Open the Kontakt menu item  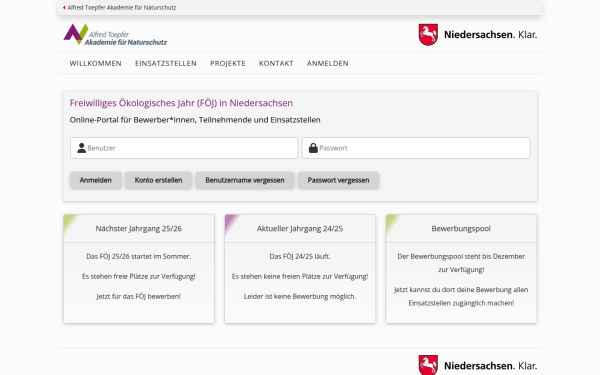pyautogui.click(x=276, y=64)
